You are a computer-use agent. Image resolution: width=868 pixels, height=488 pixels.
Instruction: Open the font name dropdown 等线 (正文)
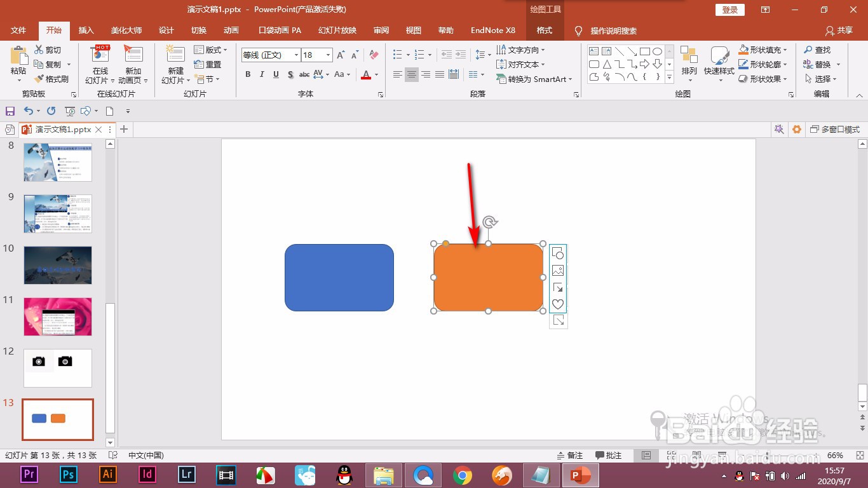click(x=296, y=55)
